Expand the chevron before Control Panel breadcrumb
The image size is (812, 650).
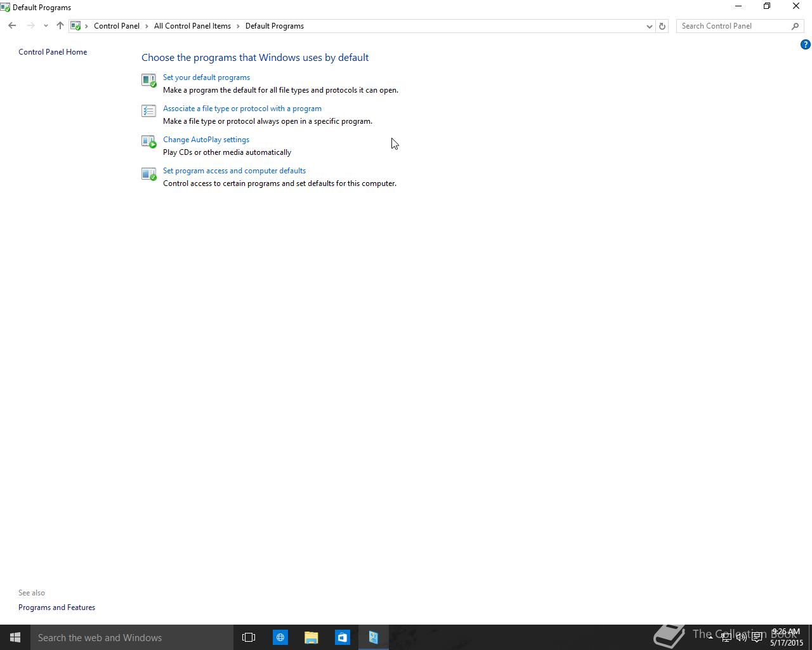pos(87,26)
